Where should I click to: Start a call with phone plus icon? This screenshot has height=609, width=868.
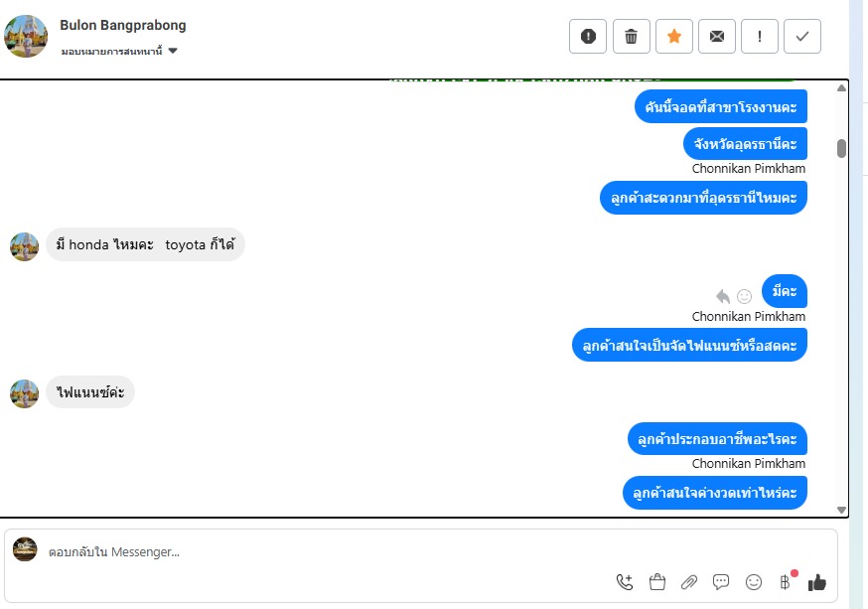[625, 582]
